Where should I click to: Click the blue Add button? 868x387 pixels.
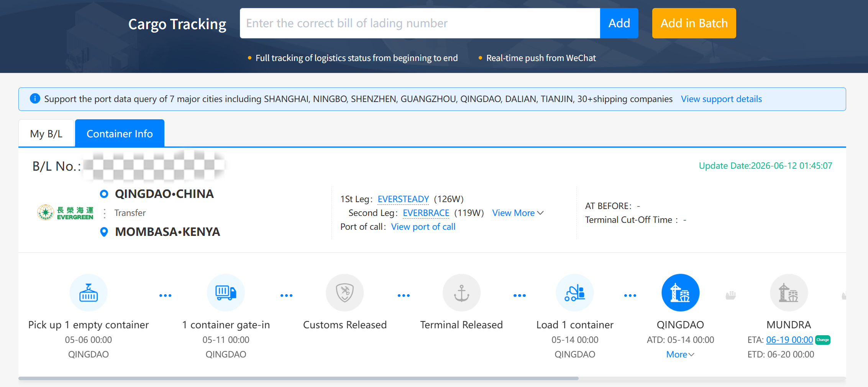coord(619,23)
